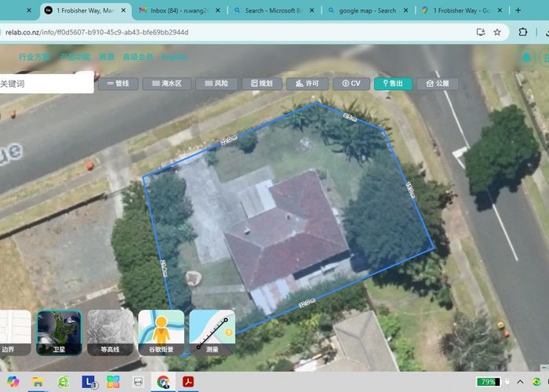Activate the 测量 measure tool
549x392 pixels.
[x=212, y=333]
